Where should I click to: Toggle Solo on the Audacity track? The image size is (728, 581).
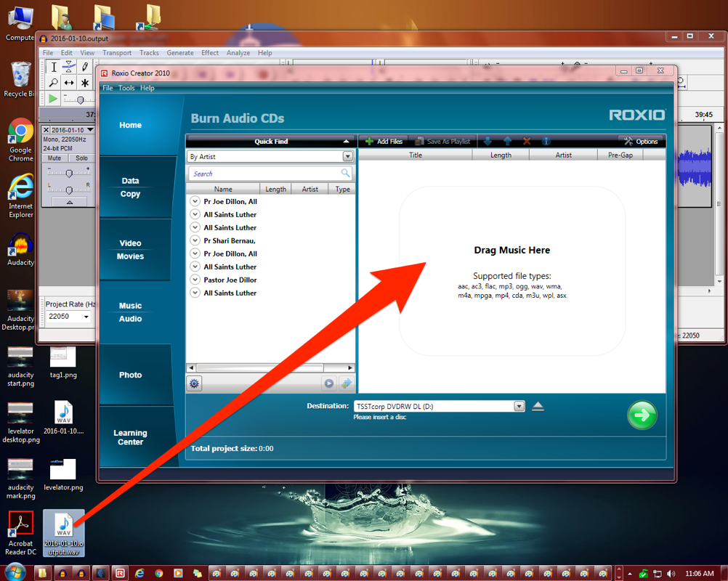click(x=81, y=158)
